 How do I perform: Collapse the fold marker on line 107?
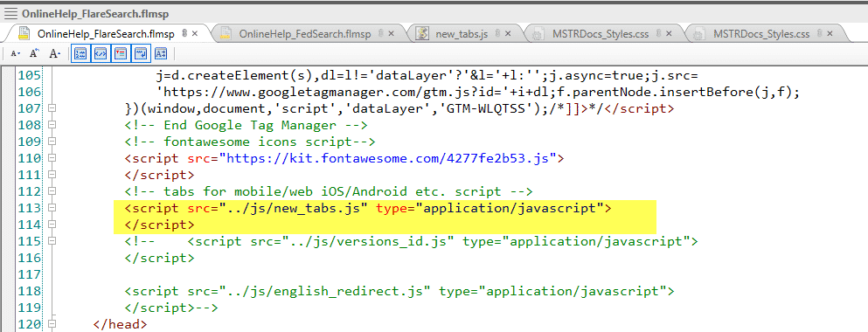point(52,108)
